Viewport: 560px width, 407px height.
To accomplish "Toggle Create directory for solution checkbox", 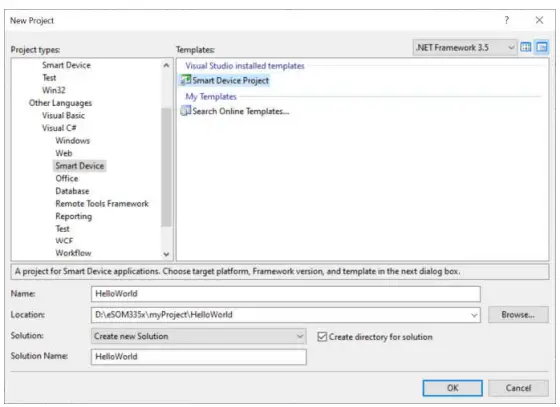I will click(x=322, y=337).
